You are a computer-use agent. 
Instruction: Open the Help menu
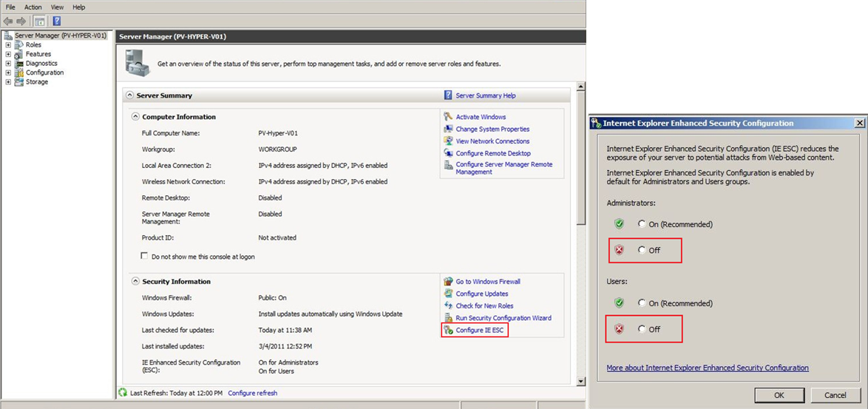(79, 7)
